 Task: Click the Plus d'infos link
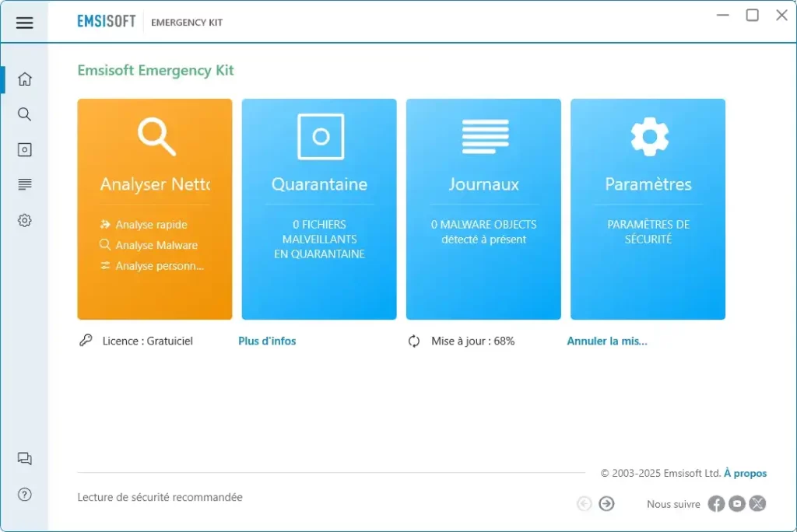267,341
